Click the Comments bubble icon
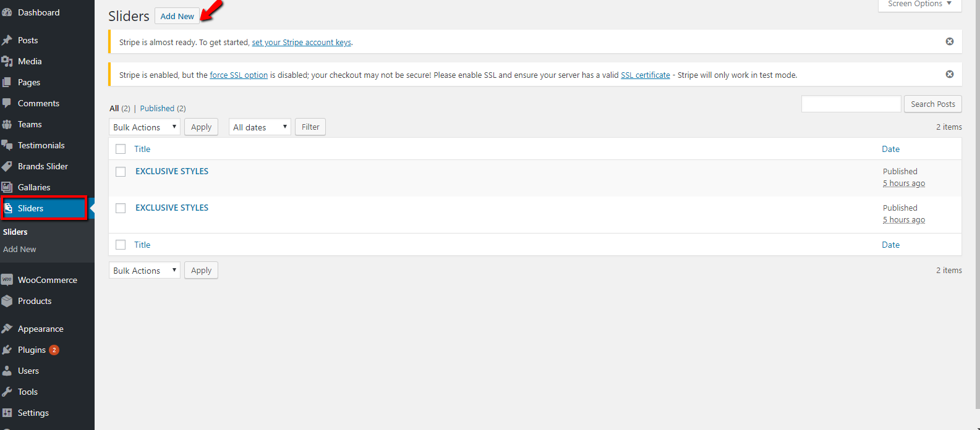This screenshot has height=430, width=980. tap(7, 103)
